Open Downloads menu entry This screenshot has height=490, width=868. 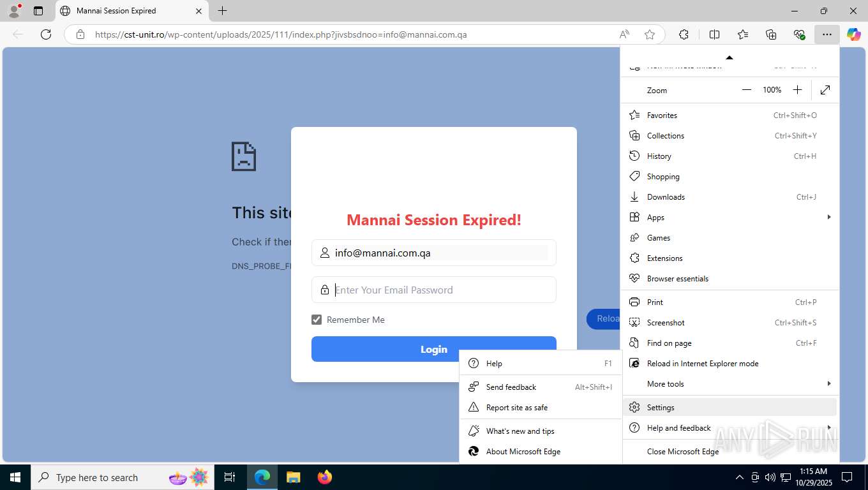click(730, 197)
